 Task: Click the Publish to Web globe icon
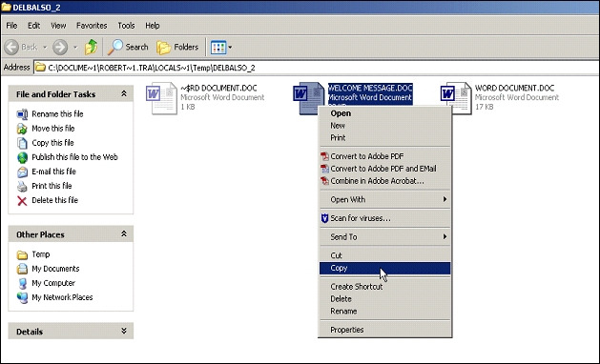coord(22,157)
